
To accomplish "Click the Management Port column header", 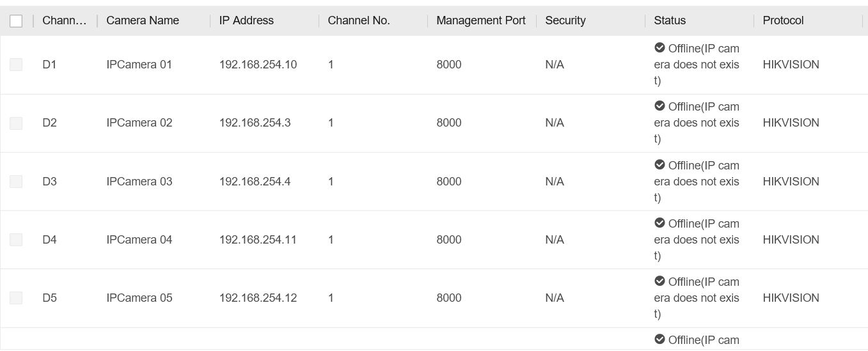I will click(480, 20).
